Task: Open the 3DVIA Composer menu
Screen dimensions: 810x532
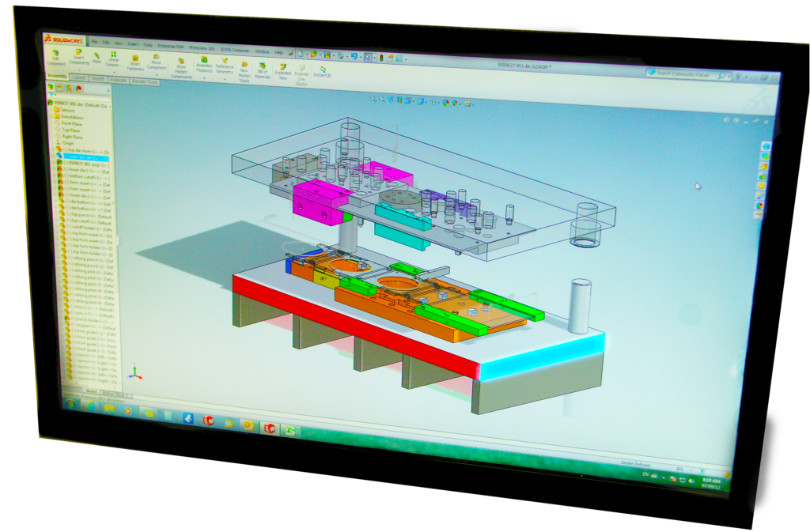Action: tap(235, 50)
